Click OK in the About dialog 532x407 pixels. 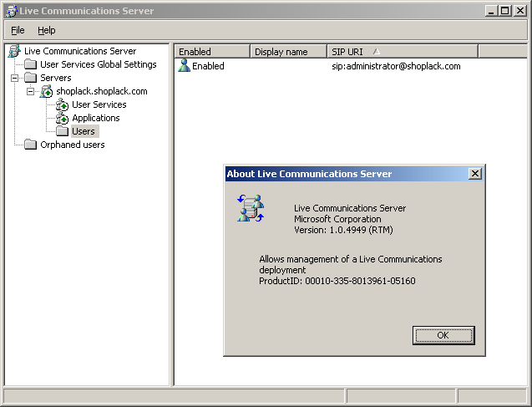point(443,335)
